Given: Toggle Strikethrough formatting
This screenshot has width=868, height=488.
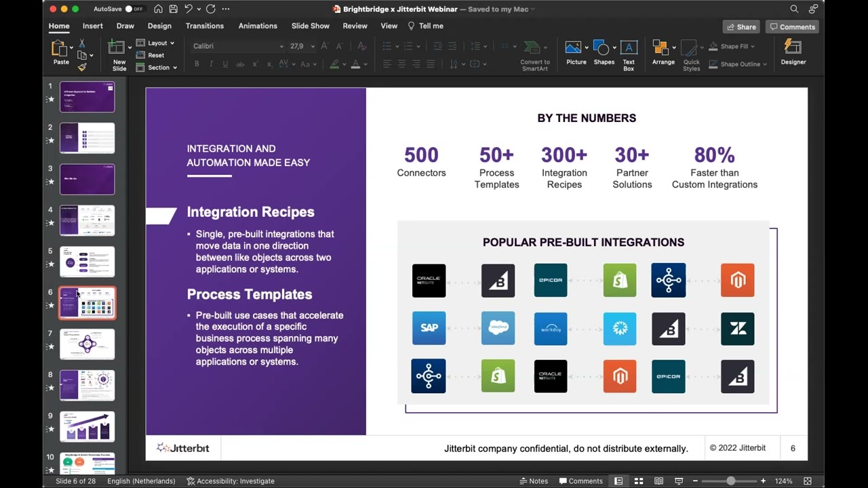Looking at the screenshot, I should point(240,64).
